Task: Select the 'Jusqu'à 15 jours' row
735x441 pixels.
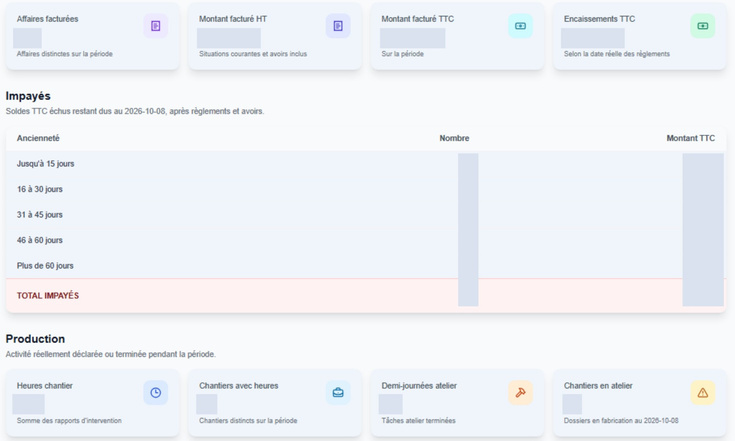Action: [366, 164]
